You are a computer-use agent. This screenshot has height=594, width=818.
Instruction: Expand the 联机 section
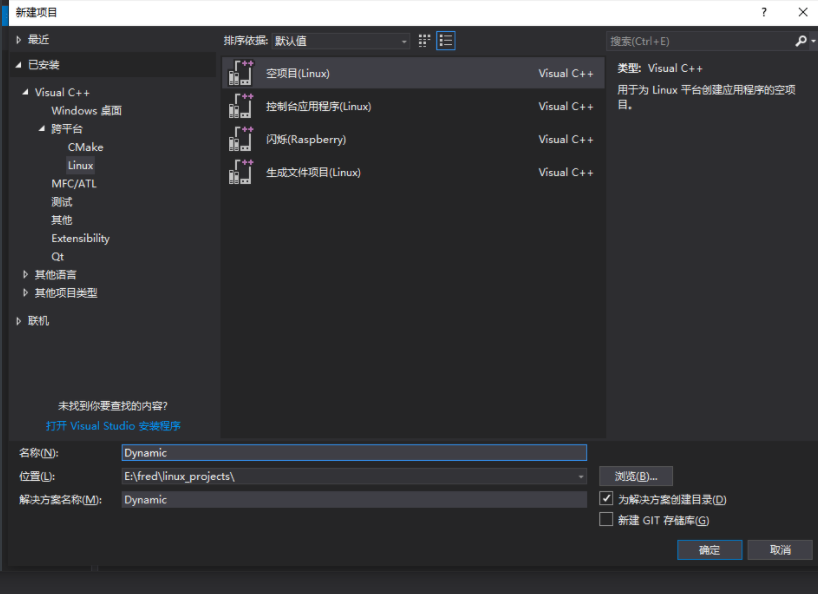click(x=19, y=321)
